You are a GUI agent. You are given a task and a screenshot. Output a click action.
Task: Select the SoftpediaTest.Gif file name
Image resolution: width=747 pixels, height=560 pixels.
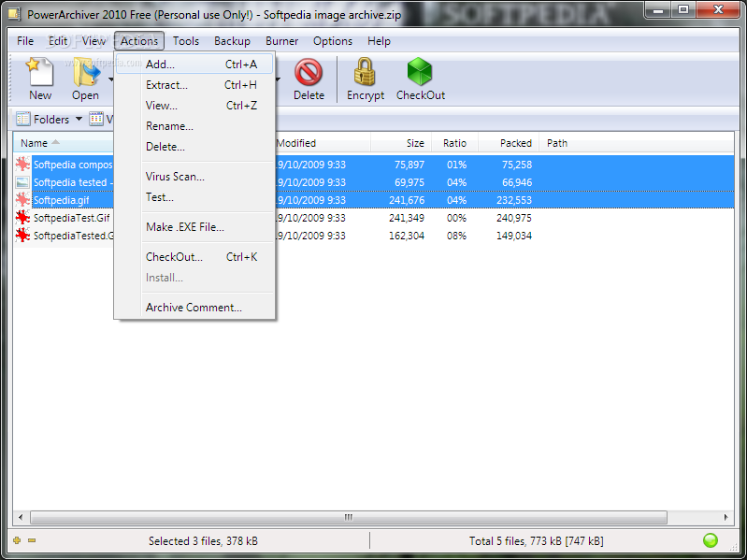coord(71,218)
